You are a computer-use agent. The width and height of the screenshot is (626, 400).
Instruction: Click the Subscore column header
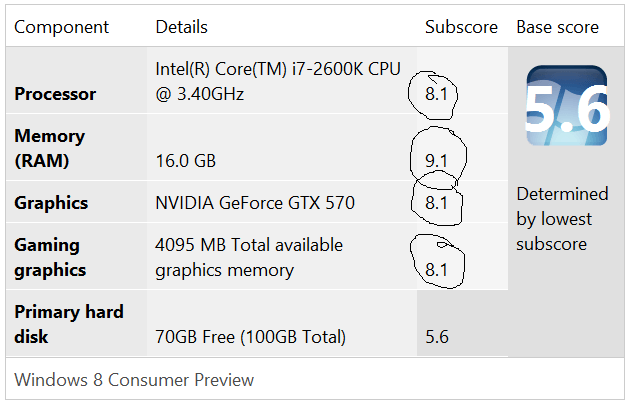coord(461,27)
